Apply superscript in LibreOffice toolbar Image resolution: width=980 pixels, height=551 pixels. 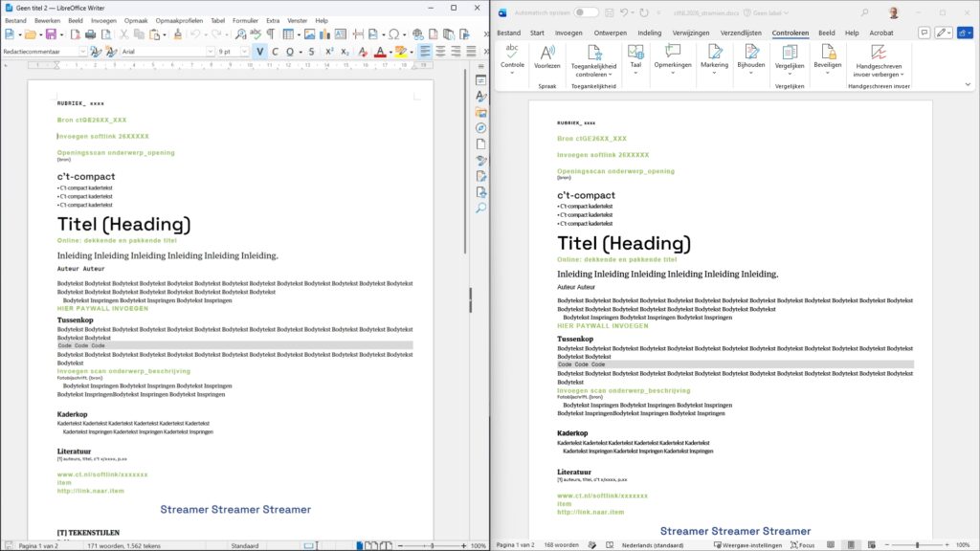(x=329, y=52)
